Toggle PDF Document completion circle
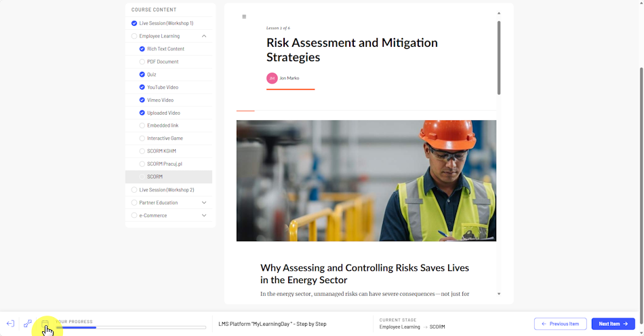 (x=142, y=62)
